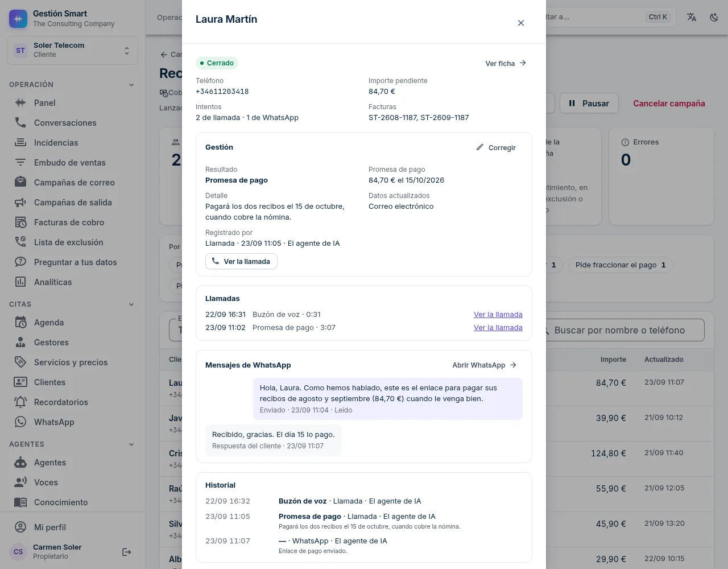
Task: Open Panel icon in sidebar
Action: pyautogui.click(x=20, y=103)
